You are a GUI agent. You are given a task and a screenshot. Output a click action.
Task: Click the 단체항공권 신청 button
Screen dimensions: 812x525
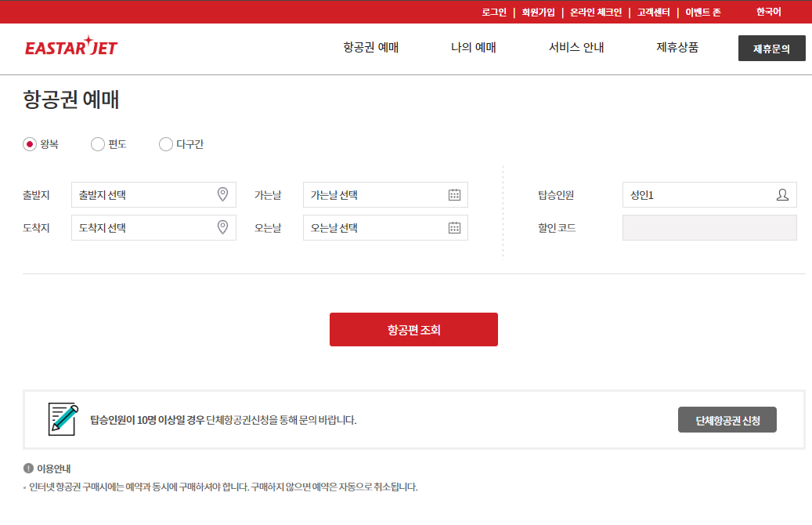click(727, 419)
